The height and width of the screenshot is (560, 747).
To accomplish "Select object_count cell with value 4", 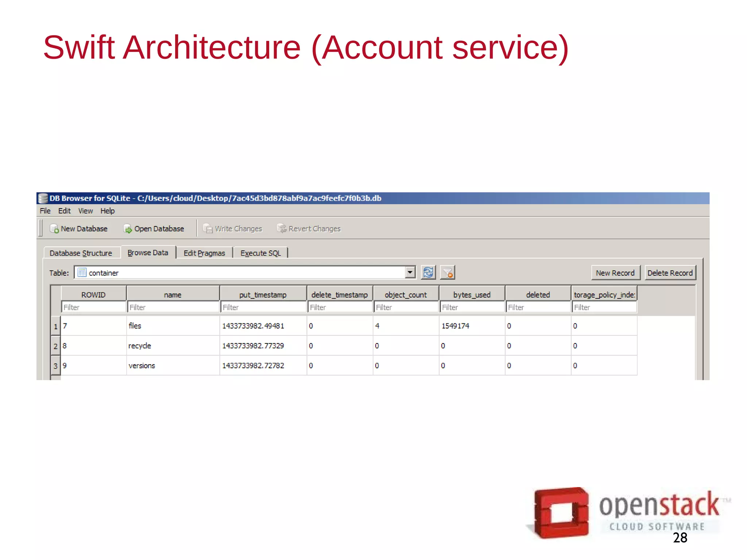I will (406, 326).
